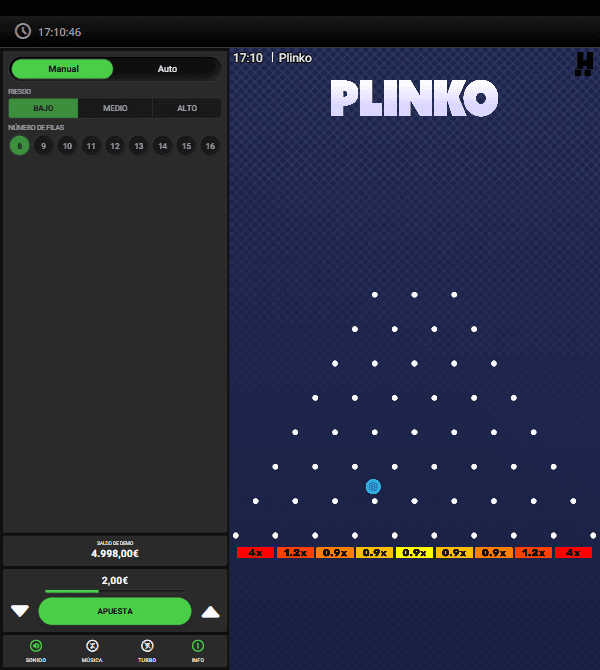Image resolution: width=600 pixels, height=670 pixels.
Task: Click the 17:10:46 time text
Action: pyautogui.click(x=59, y=32)
